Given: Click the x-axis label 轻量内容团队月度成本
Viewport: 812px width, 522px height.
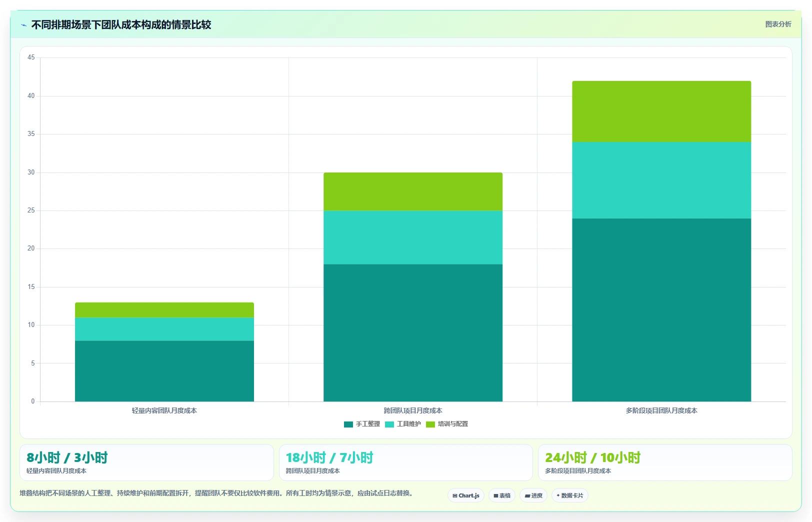Looking at the screenshot, I should pyautogui.click(x=164, y=410).
